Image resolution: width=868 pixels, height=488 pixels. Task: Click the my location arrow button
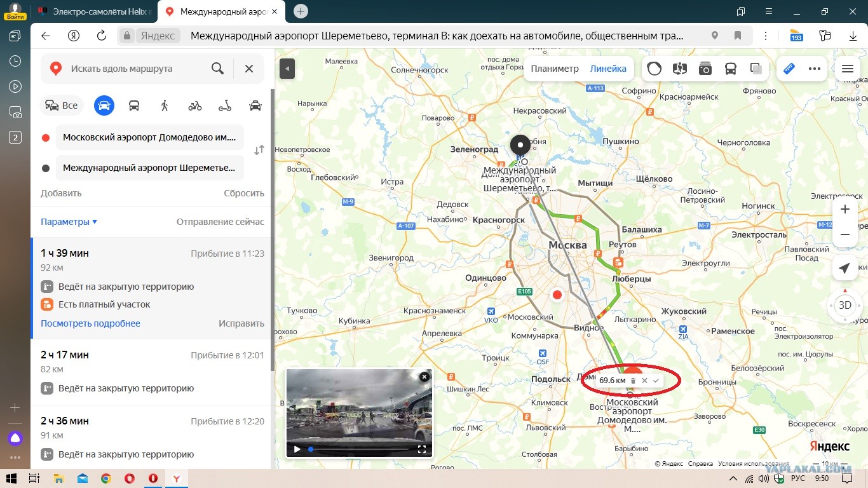[844, 269]
